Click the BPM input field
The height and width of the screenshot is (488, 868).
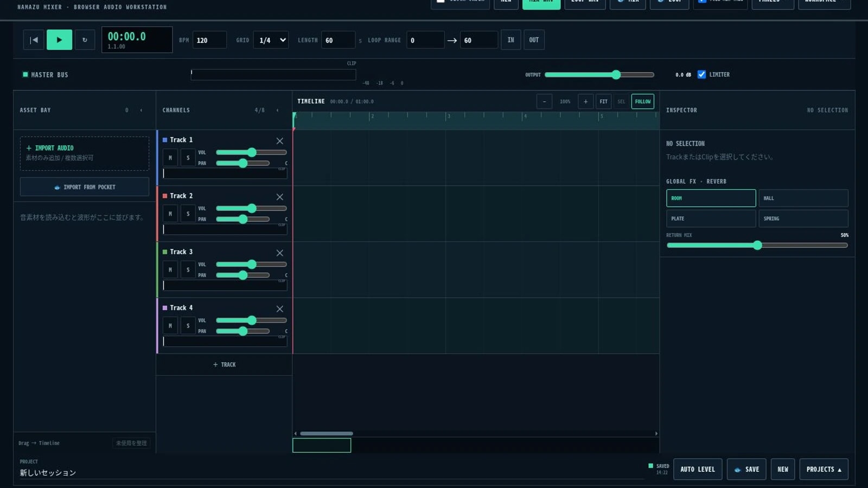click(x=209, y=40)
